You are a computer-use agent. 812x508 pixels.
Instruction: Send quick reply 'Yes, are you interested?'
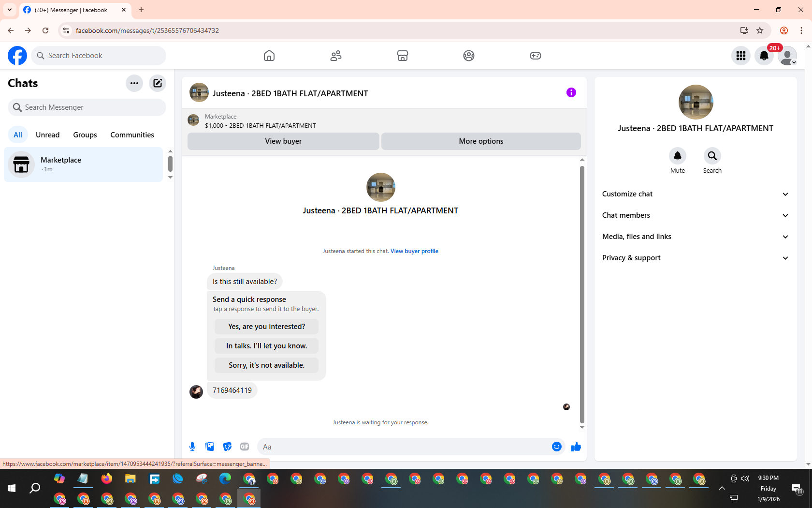click(266, 327)
